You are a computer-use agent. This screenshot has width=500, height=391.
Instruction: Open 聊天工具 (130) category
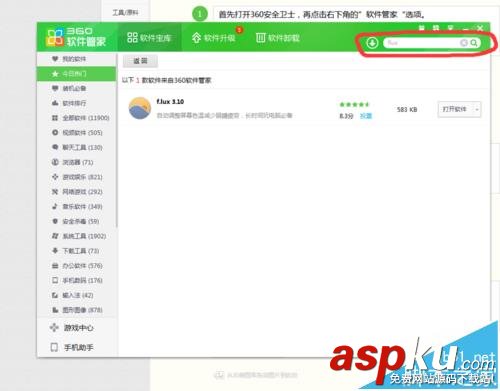pos(76,147)
